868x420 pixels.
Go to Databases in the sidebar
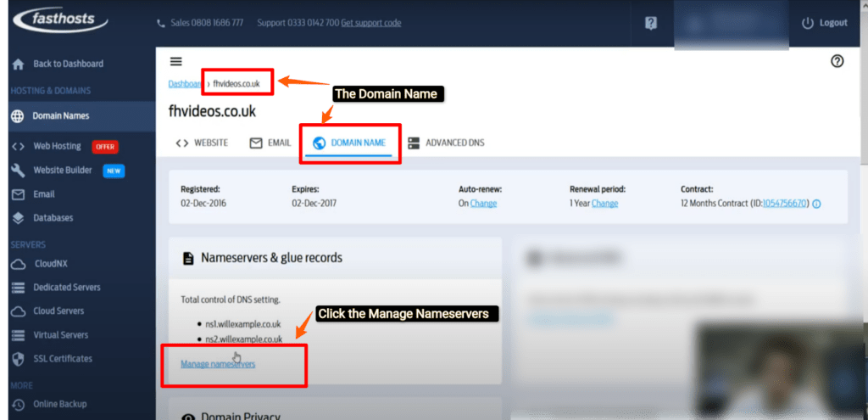point(53,218)
